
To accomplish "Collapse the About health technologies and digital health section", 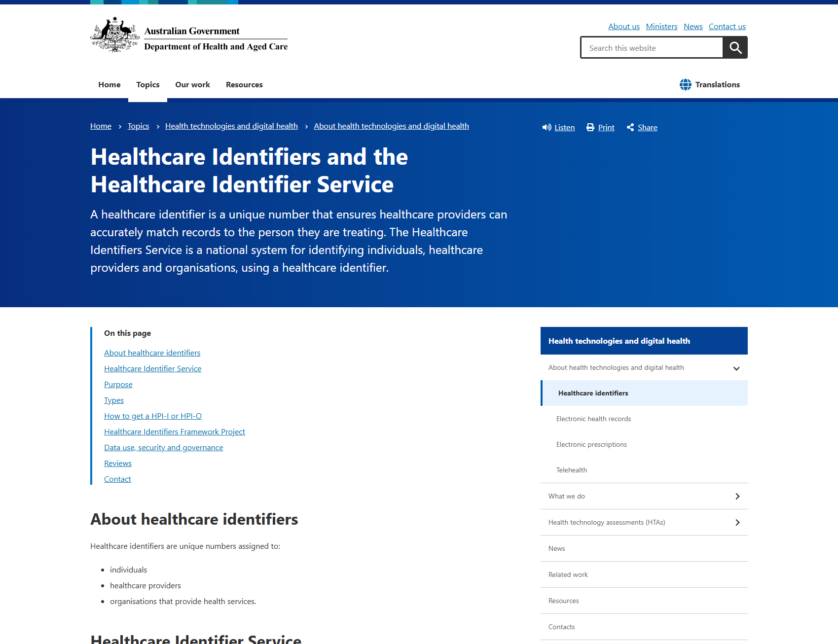I will coord(736,368).
